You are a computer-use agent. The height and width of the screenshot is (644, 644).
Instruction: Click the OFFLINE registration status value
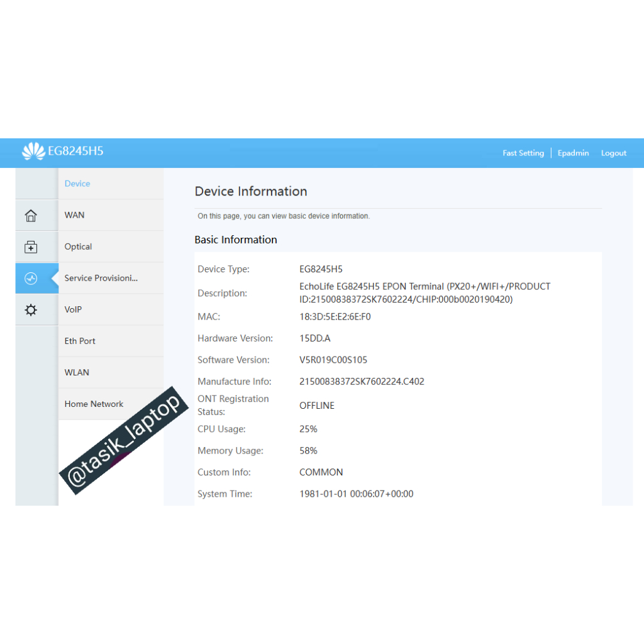point(317,406)
